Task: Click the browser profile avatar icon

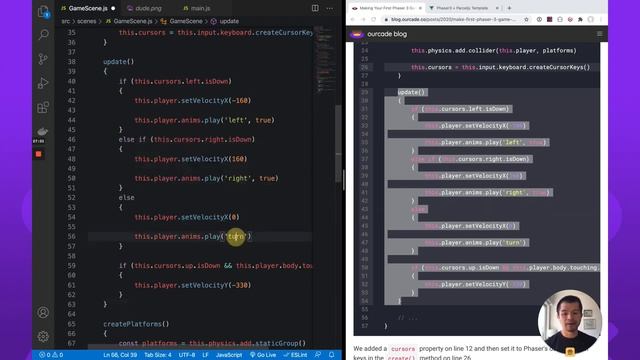Action: pyautogui.click(x=591, y=19)
